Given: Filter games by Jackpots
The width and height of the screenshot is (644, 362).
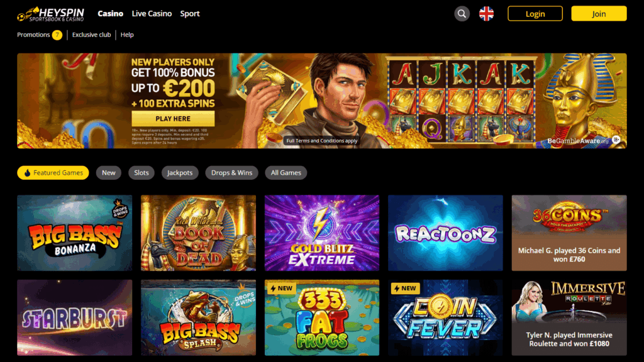Looking at the screenshot, I should click(x=180, y=173).
